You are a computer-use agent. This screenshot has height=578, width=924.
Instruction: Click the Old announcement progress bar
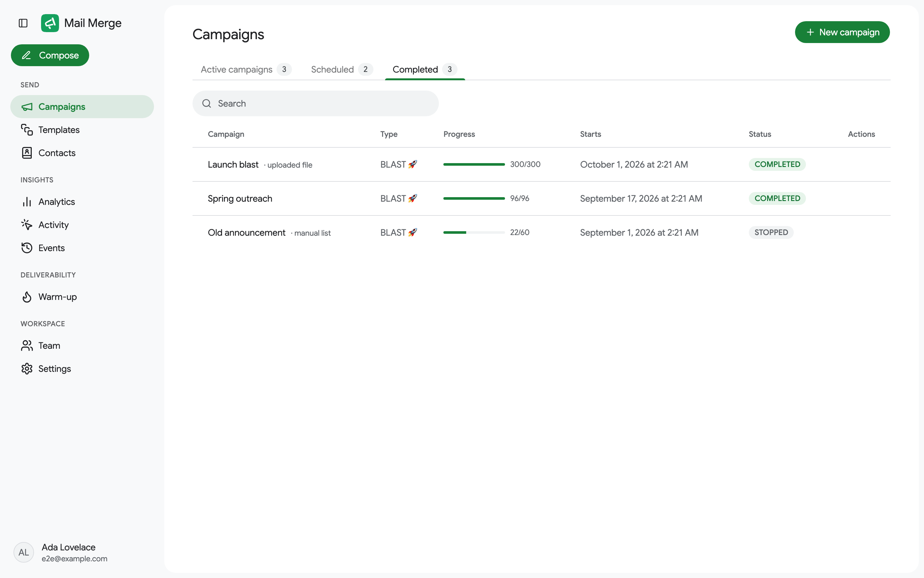474,232
